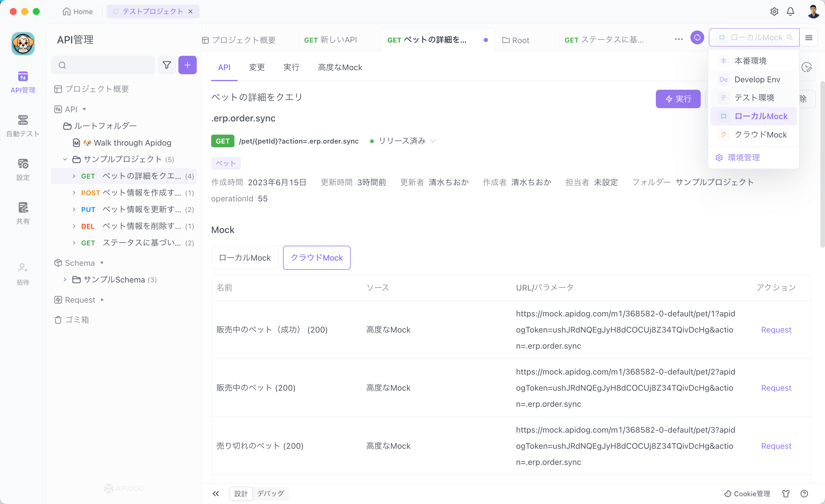Click the ローカルMock environment search box
825x504 pixels.
tap(754, 37)
